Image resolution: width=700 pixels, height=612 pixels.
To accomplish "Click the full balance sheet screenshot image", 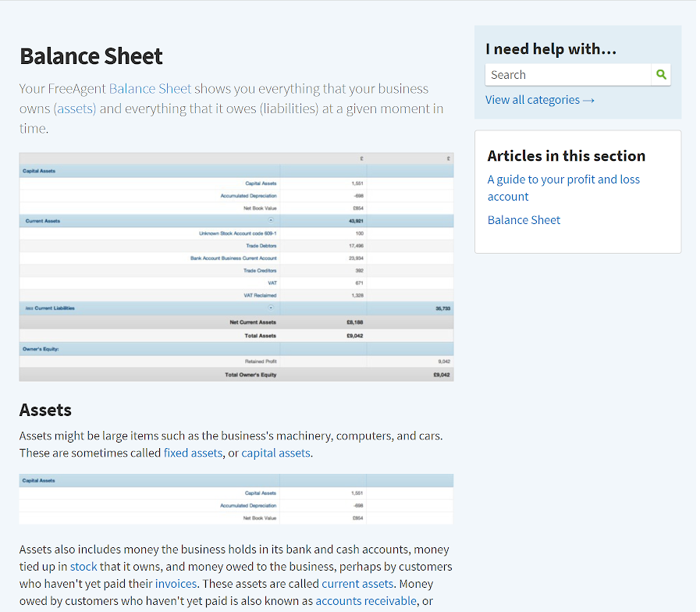I will [x=236, y=267].
